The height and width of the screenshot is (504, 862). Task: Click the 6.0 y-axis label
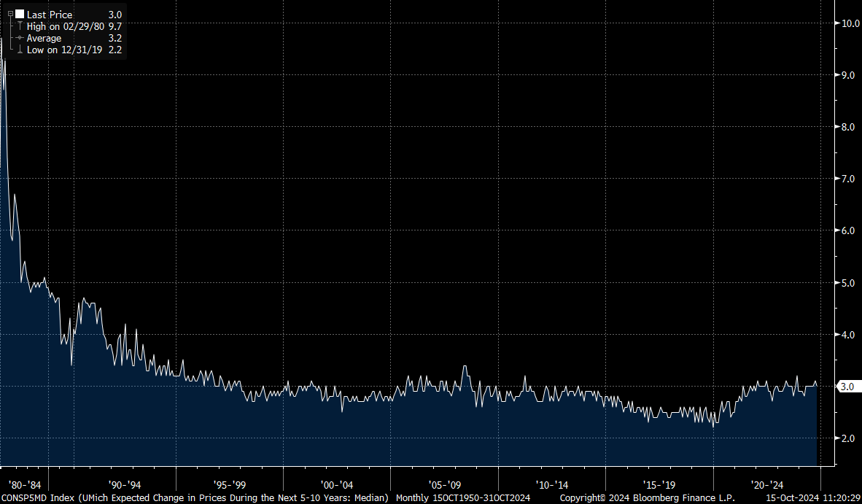coord(847,230)
